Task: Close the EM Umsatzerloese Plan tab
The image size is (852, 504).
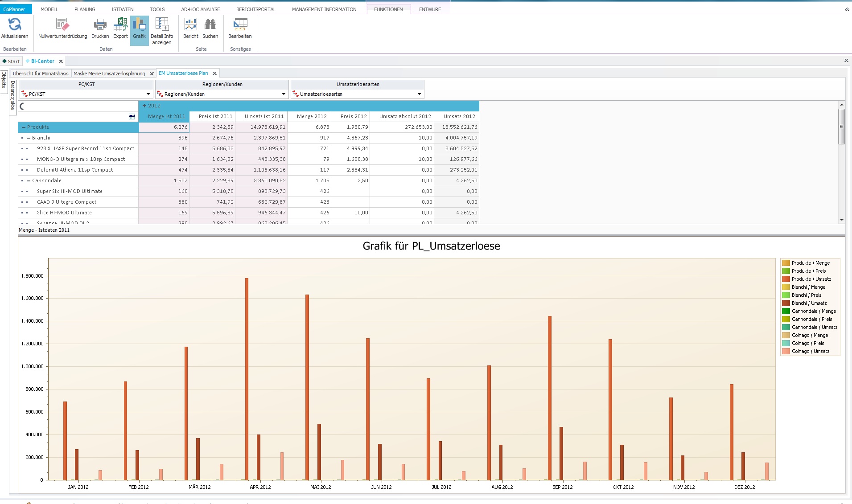Action: [214, 74]
